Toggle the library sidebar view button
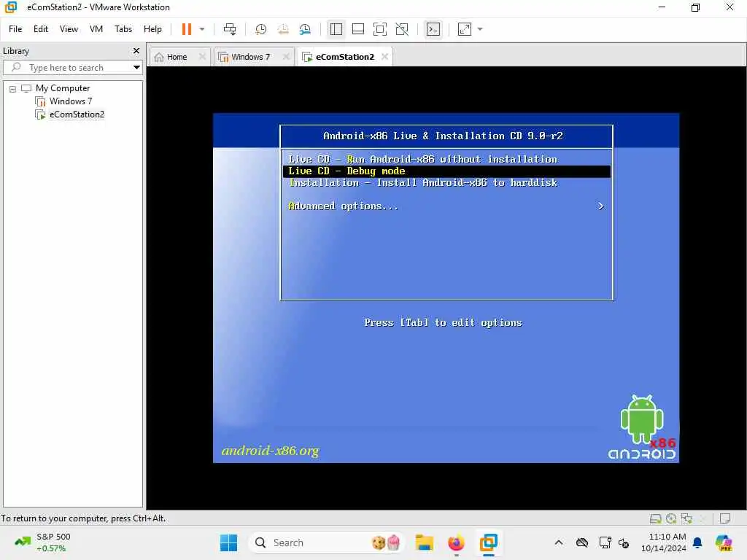 [x=336, y=29]
